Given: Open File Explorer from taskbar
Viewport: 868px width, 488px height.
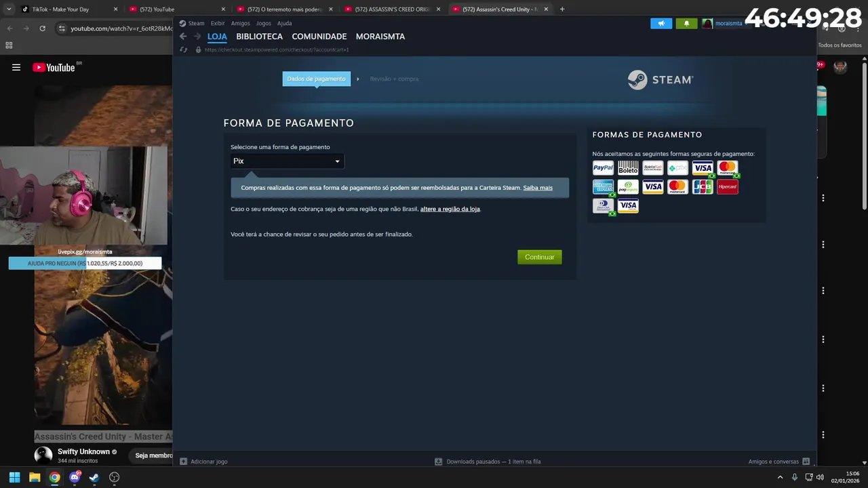Looking at the screenshot, I should coord(35,477).
